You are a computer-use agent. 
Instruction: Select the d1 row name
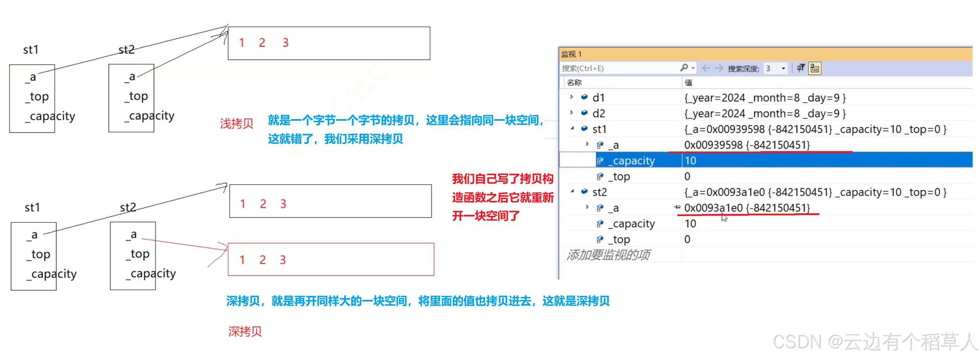coord(598,98)
